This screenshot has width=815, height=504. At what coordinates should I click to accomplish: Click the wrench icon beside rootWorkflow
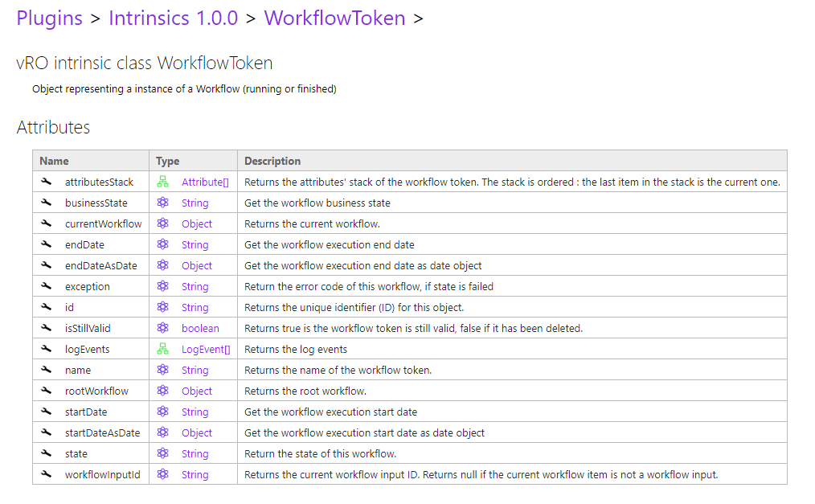[x=47, y=390]
